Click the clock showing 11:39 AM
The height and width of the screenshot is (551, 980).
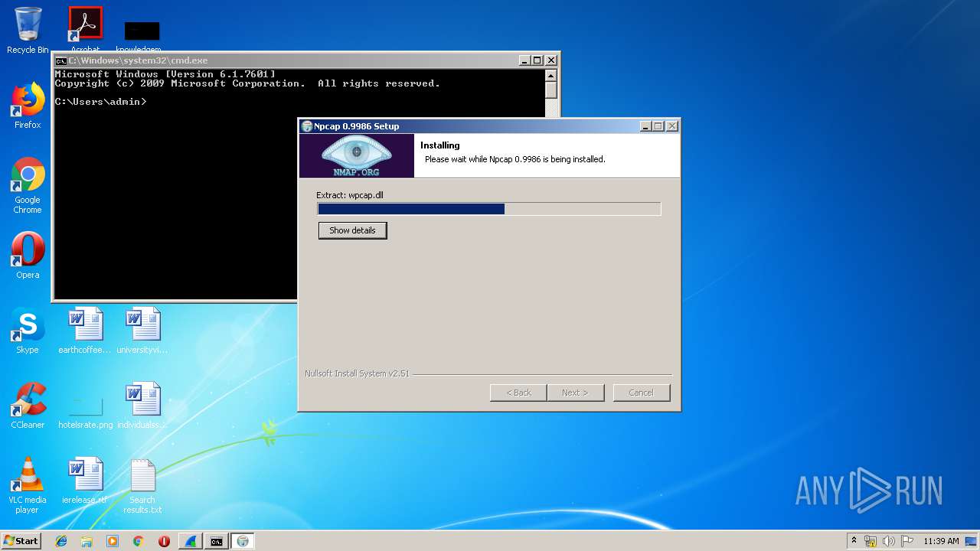tap(941, 541)
